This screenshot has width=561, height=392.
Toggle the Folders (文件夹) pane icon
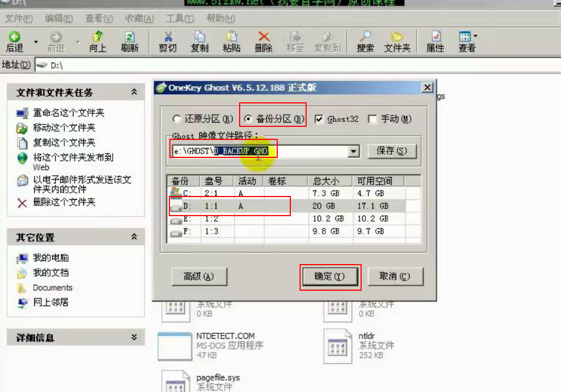click(397, 36)
